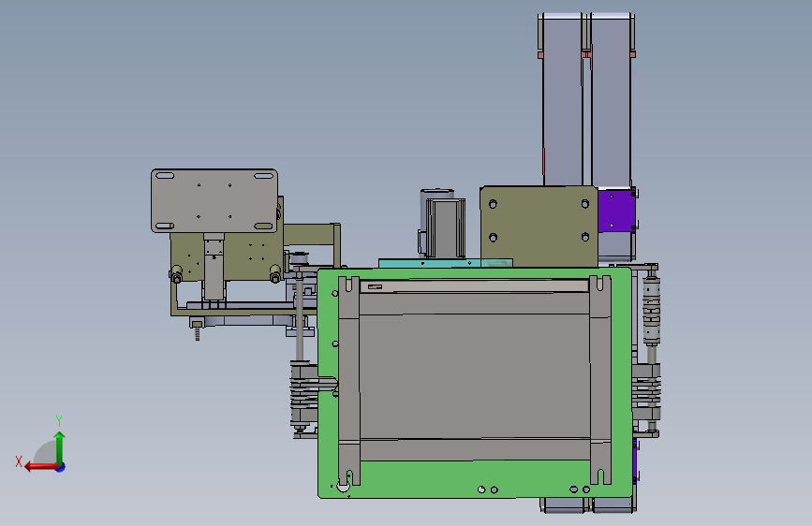The height and width of the screenshot is (526, 812).
Task: Select the left tall vertical conveyor column
Action: point(562,104)
